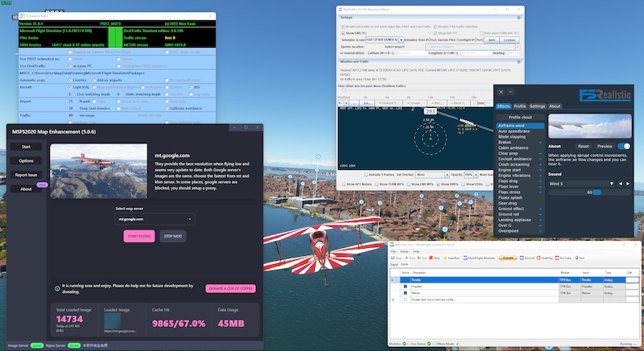This screenshot has height=351, width=644.
Task: Open YouTube link in MobiFlight toolbar
Action: pos(563,258)
